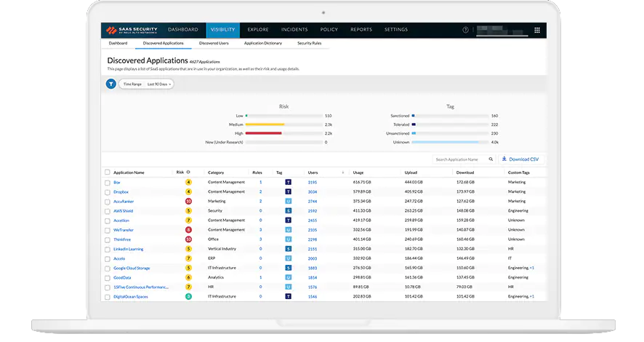Check the AccuRanker row checkbox
The height and width of the screenshot is (342, 644).
pyautogui.click(x=107, y=202)
